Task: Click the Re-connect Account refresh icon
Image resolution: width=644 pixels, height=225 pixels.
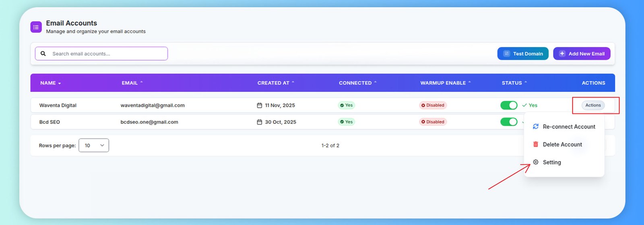Action: pos(536,127)
